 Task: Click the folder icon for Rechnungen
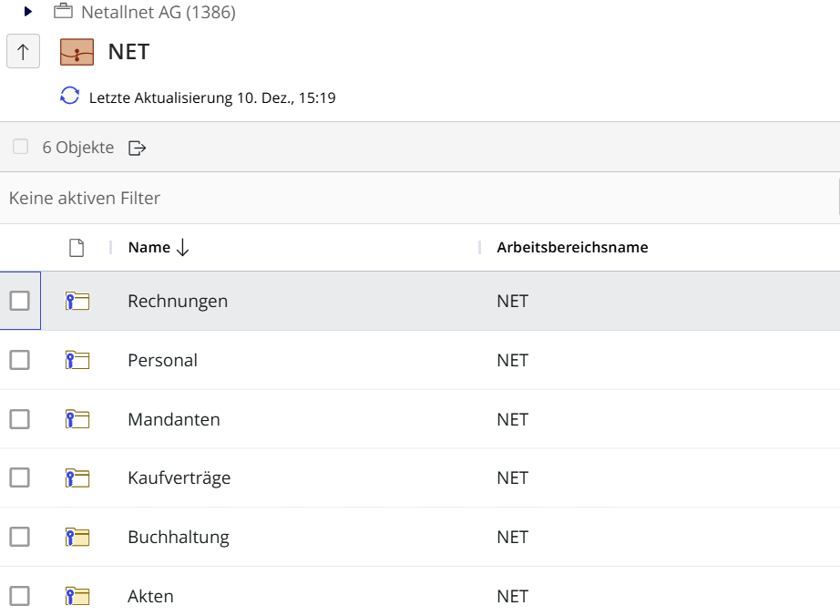(x=77, y=302)
